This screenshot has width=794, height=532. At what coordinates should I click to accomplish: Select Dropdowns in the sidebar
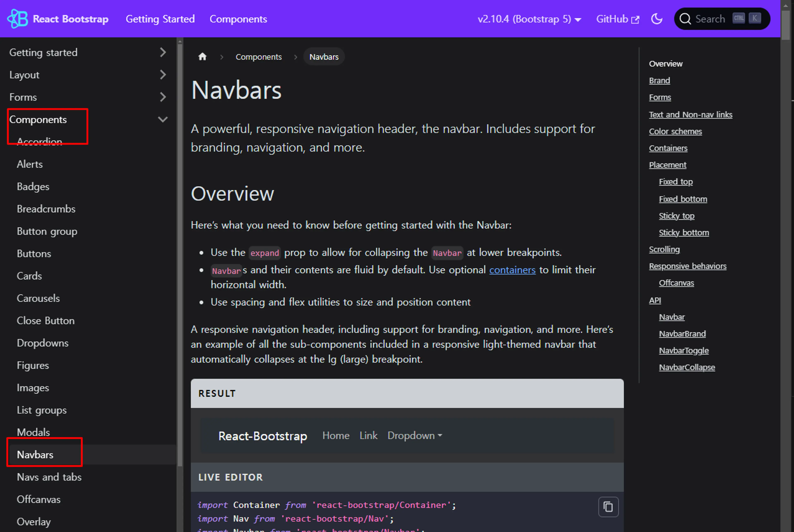(43, 343)
